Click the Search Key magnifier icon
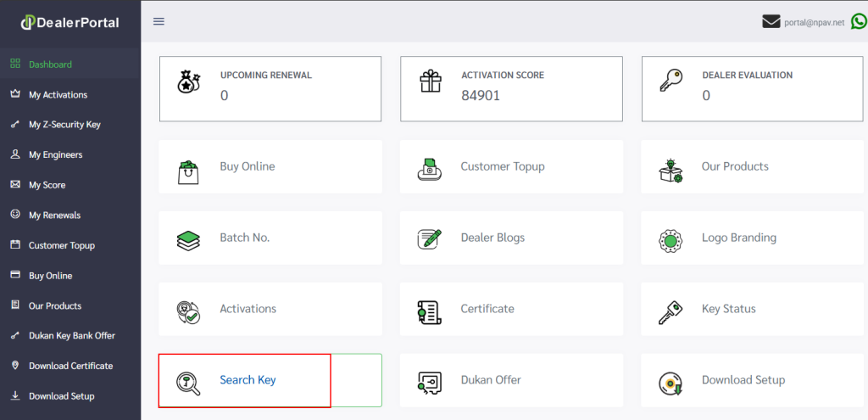The width and height of the screenshot is (868, 420). (188, 382)
